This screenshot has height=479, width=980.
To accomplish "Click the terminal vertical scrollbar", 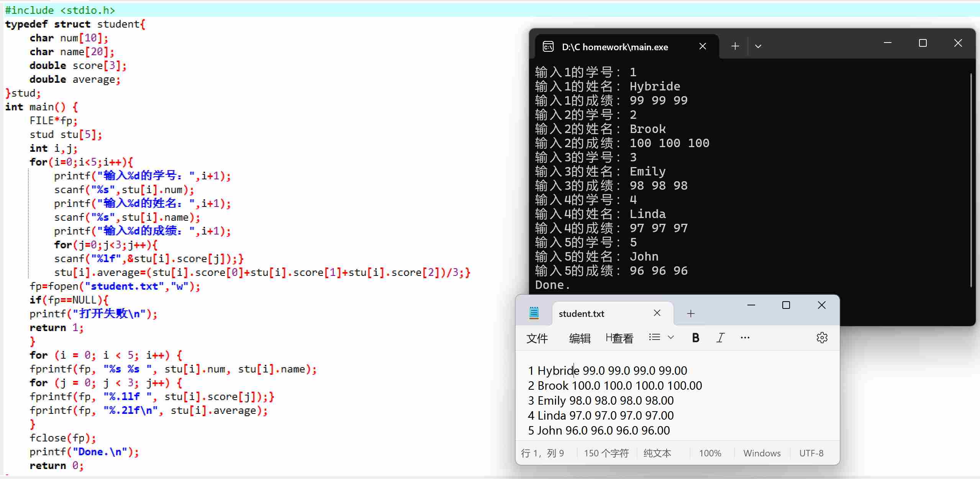I will pos(970,180).
